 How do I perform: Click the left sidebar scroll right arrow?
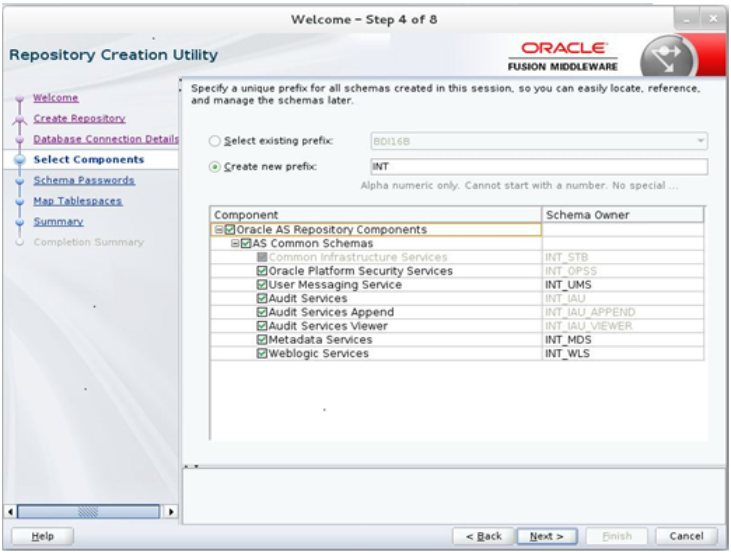tap(171, 511)
